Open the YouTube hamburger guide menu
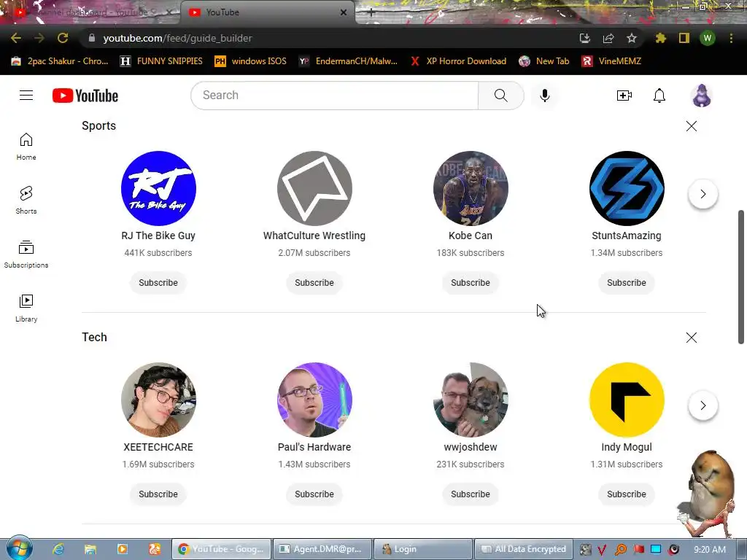The height and width of the screenshot is (560, 747). 26,96
